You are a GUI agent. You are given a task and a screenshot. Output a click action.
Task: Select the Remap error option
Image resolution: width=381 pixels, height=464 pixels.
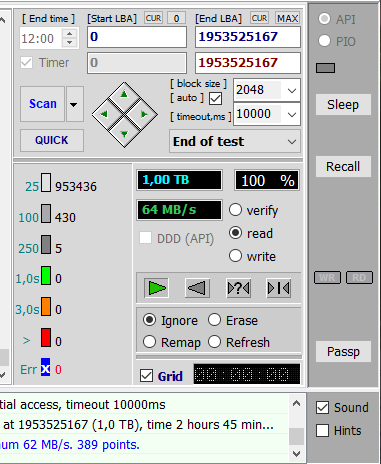pyautogui.click(x=149, y=342)
